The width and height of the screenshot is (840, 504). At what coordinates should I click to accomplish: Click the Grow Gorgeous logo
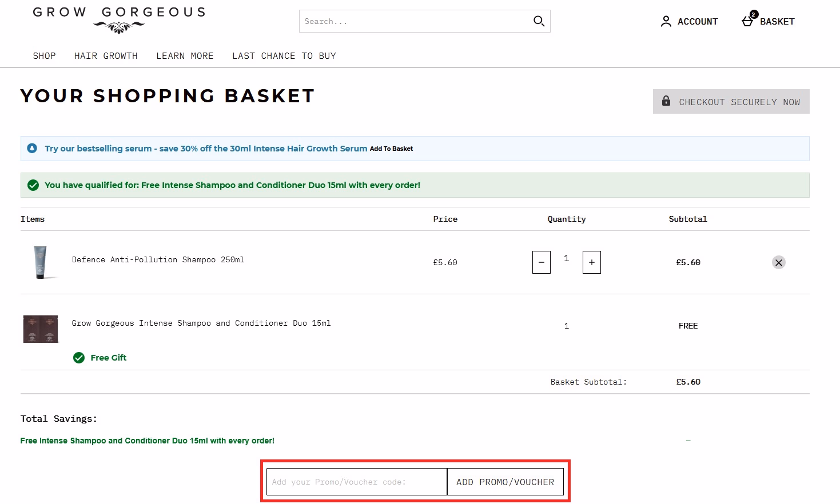click(x=119, y=20)
